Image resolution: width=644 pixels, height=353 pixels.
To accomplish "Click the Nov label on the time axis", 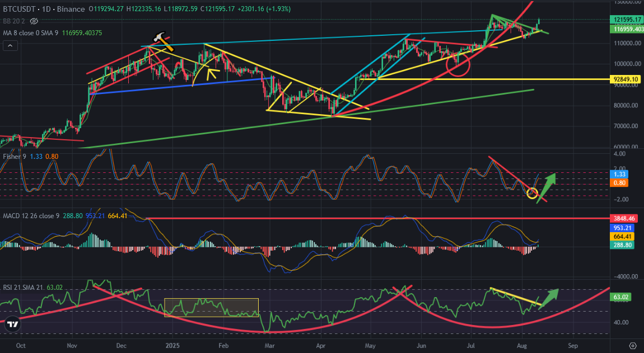I will pos(72,346).
